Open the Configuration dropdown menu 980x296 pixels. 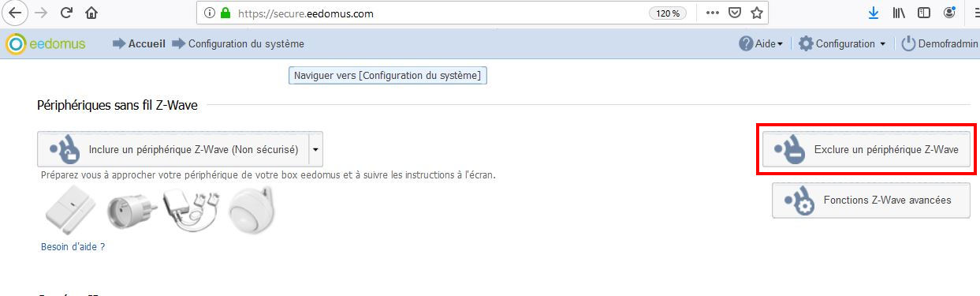[x=842, y=44]
